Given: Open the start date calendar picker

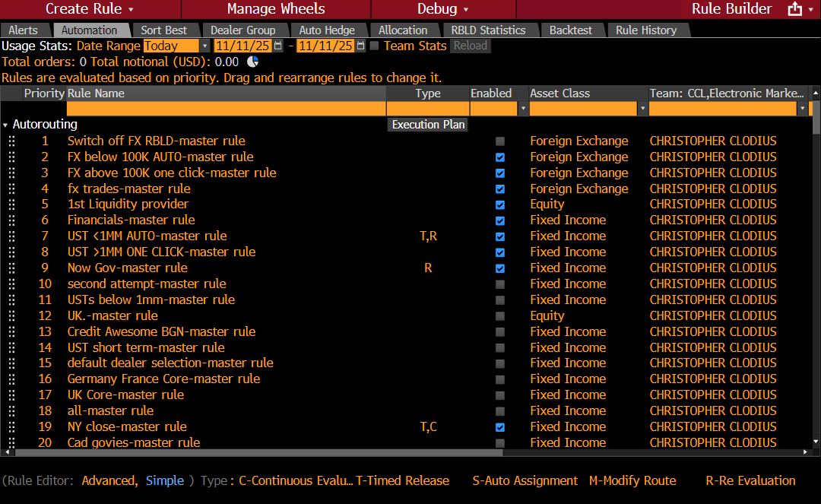Looking at the screenshot, I should click(x=277, y=46).
